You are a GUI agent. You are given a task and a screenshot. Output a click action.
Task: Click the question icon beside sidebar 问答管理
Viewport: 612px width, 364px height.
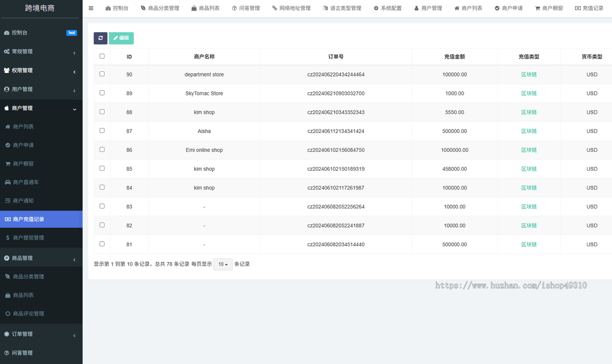[7, 353]
